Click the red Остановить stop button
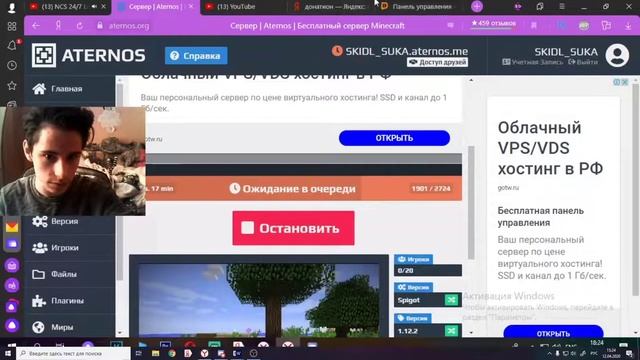The image size is (640, 360). coord(293,228)
